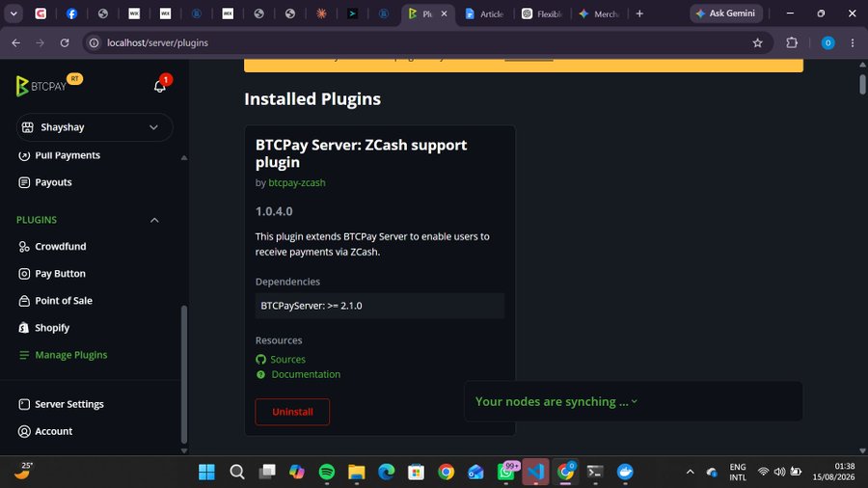868x488 pixels.
Task: Uninstall the ZCash support plugin
Action: [x=292, y=412]
